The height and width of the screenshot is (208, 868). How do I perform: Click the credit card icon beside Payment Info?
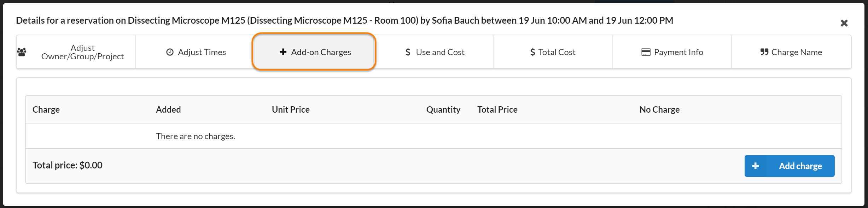tap(646, 52)
